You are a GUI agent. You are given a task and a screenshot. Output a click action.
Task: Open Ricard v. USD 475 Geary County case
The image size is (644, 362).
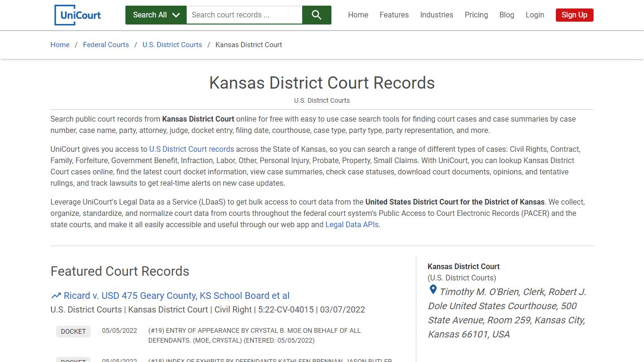coord(176,296)
